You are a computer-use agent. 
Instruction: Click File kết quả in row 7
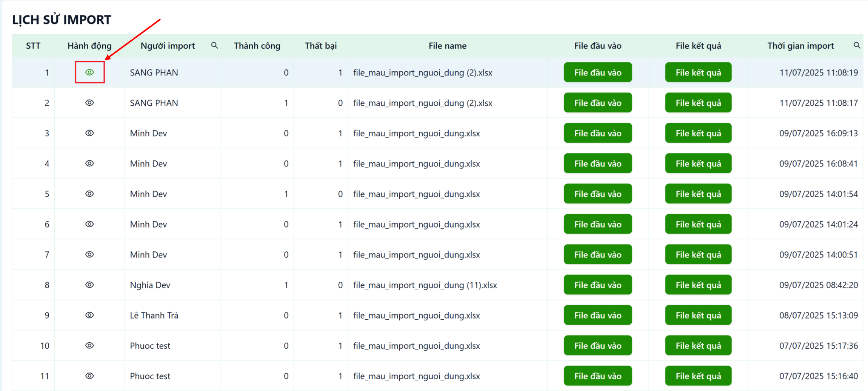[698, 254]
